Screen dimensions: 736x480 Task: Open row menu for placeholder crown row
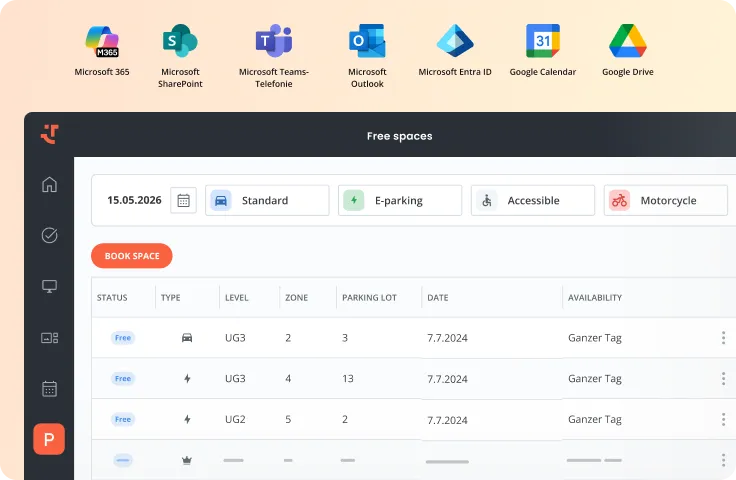coord(723,460)
